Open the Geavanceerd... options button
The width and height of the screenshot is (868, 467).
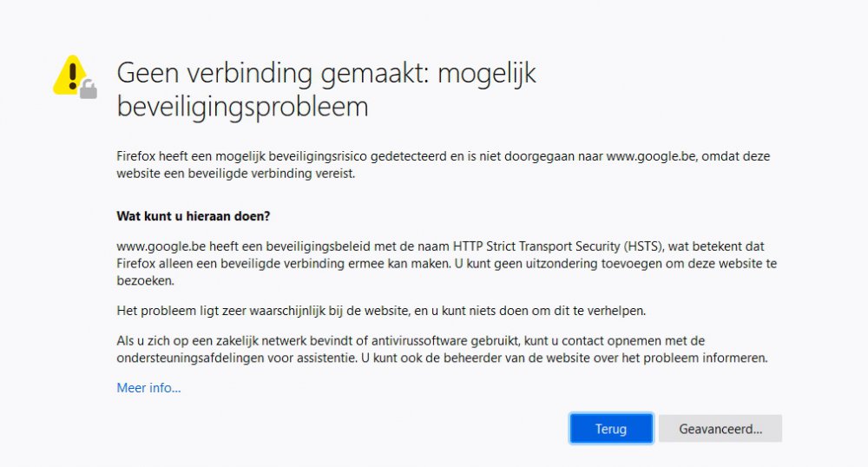[x=720, y=428]
